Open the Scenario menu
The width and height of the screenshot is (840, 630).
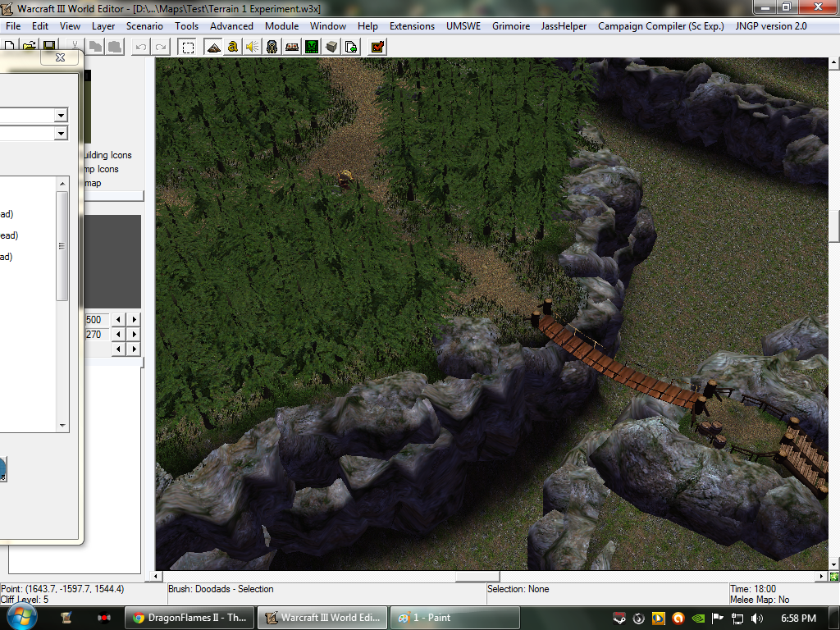coord(144,25)
